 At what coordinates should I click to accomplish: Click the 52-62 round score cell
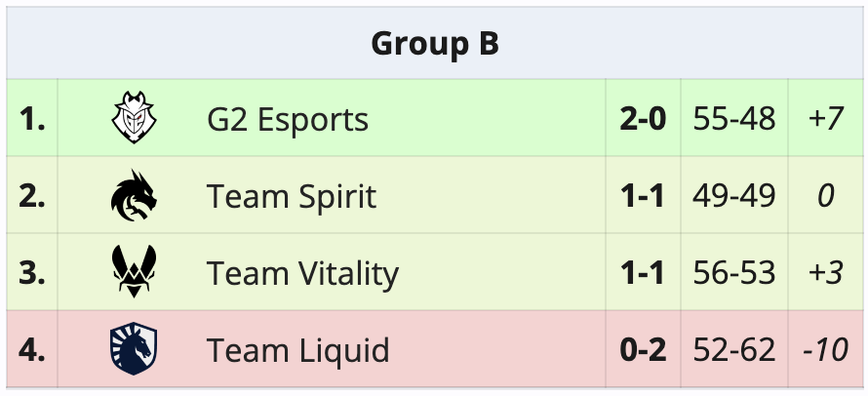coord(734,349)
